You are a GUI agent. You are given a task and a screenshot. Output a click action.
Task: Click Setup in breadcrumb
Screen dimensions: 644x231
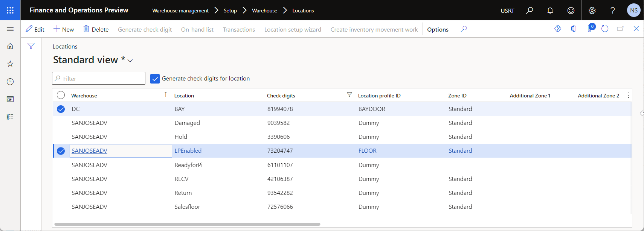pos(230,11)
